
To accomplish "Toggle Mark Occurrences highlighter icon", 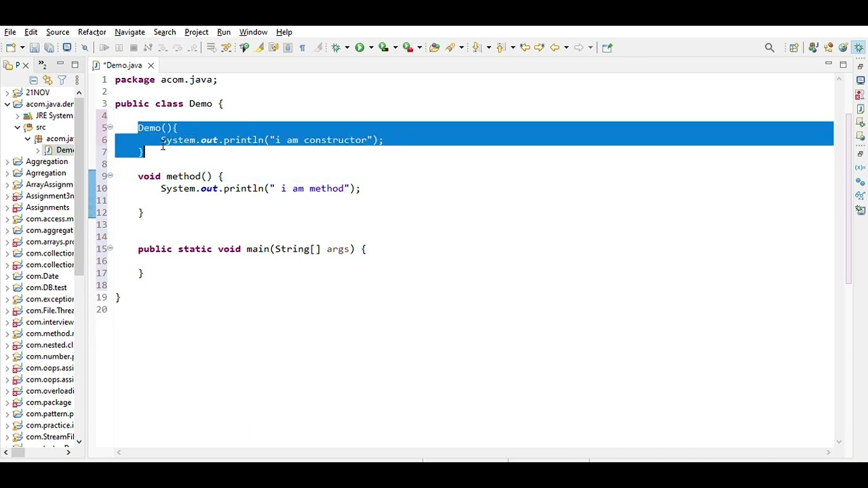I will [259, 47].
